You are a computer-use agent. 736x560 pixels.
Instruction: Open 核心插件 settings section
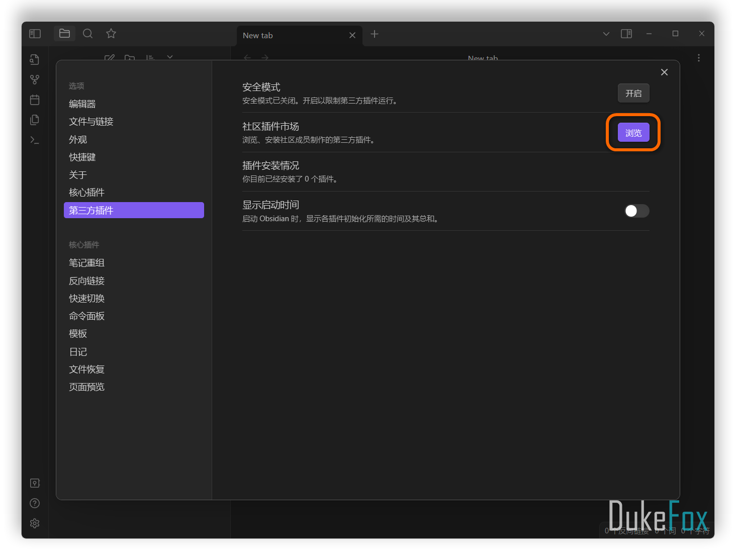(86, 193)
